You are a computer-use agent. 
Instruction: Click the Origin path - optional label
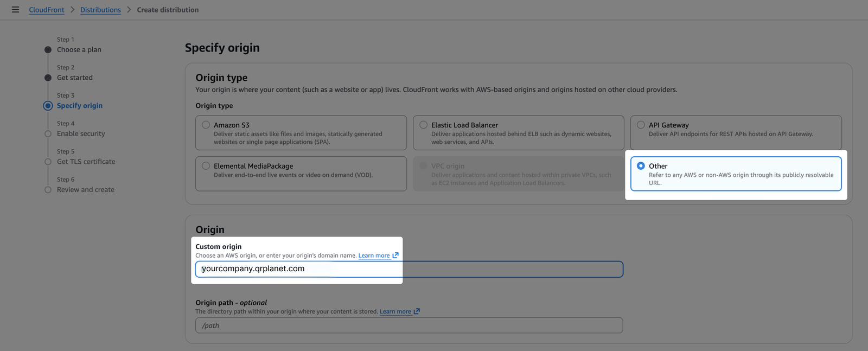[x=231, y=303]
